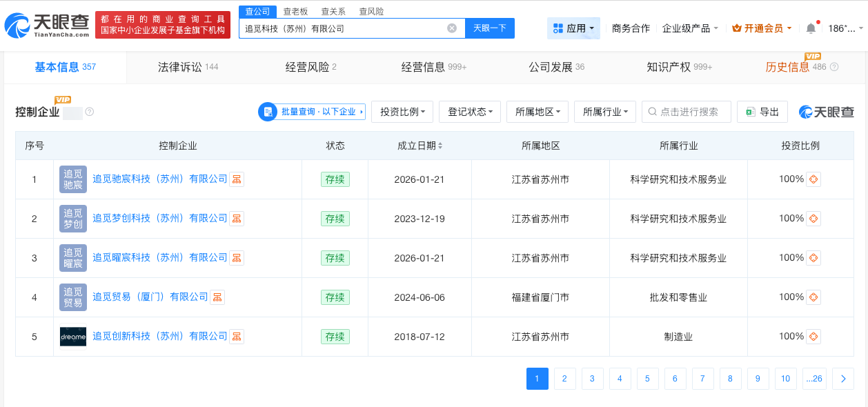Expand the 应用 menu
Screen dimensions: 868x407
tap(573, 28)
